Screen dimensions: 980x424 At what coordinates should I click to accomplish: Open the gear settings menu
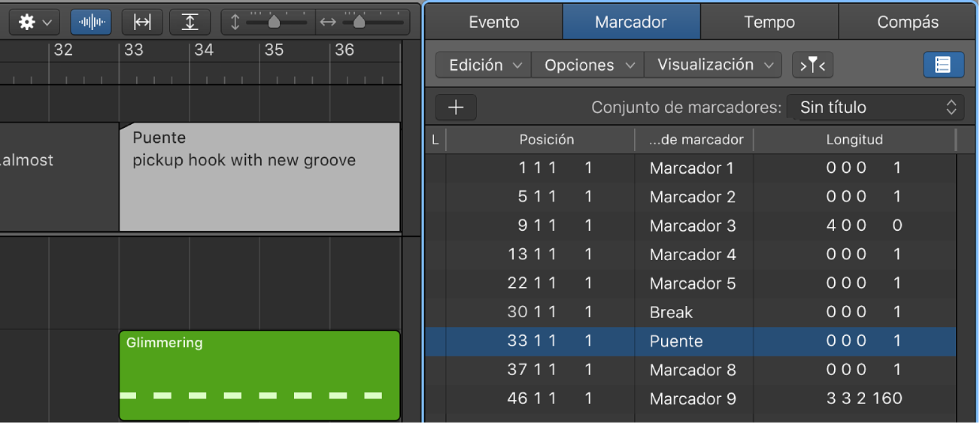(35, 23)
